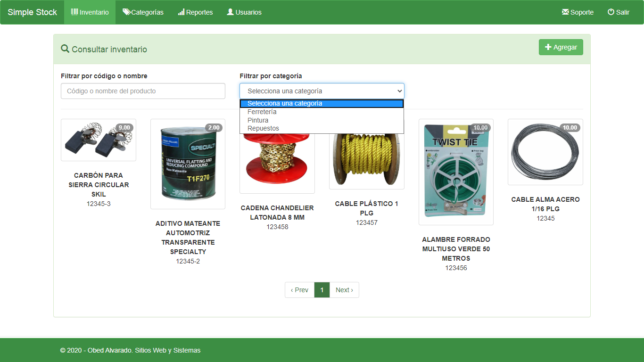Click the 10.00 badge on Alambre Forrado
Screen dimensions: 644x362
[480, 128]
